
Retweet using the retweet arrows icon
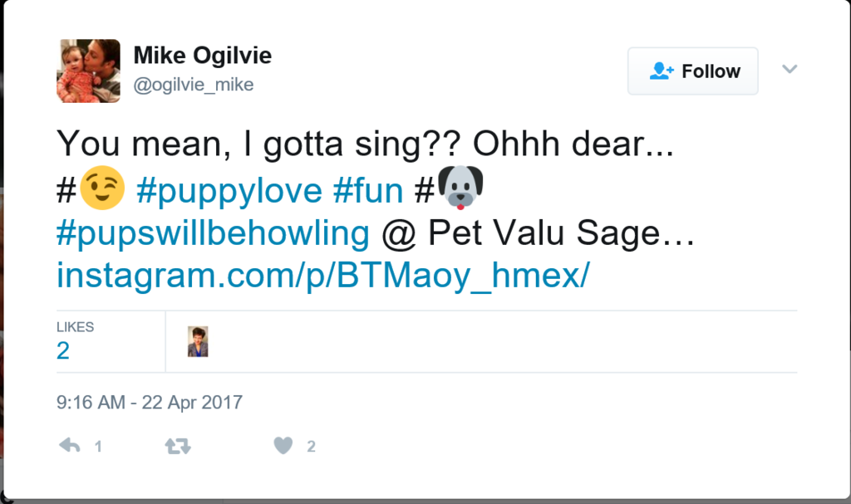(x=178, y=446)
